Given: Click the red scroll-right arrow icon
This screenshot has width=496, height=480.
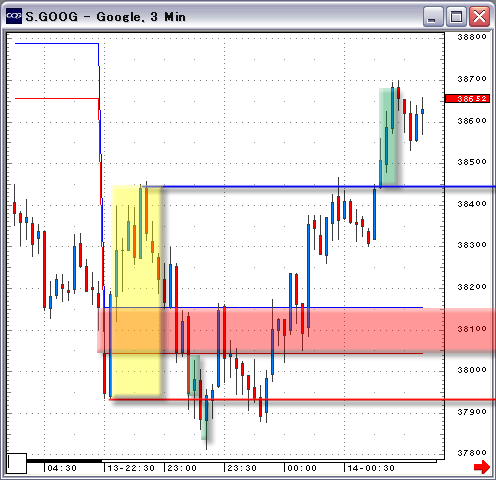Looking at the screenshot, I should (482, 467).
